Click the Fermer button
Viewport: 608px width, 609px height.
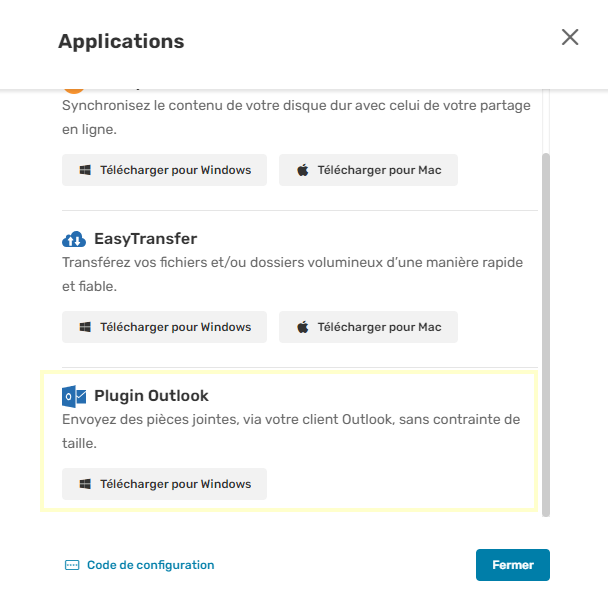[x=513, y=565]
